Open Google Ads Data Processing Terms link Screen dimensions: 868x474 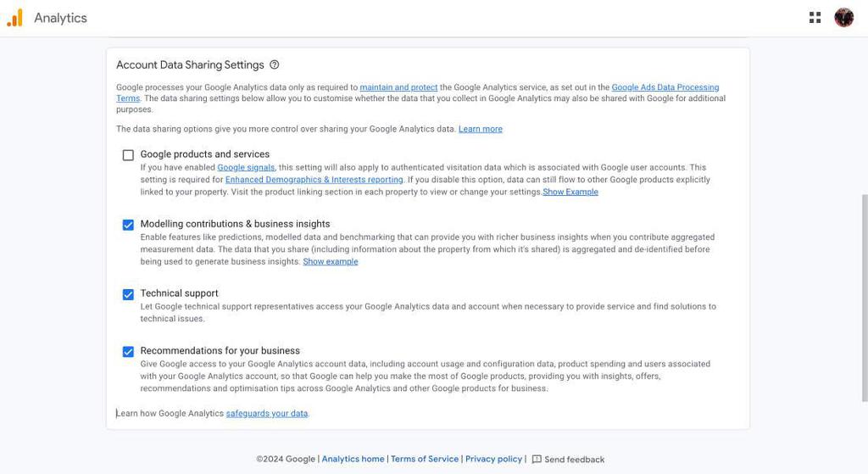pos(665,87)
